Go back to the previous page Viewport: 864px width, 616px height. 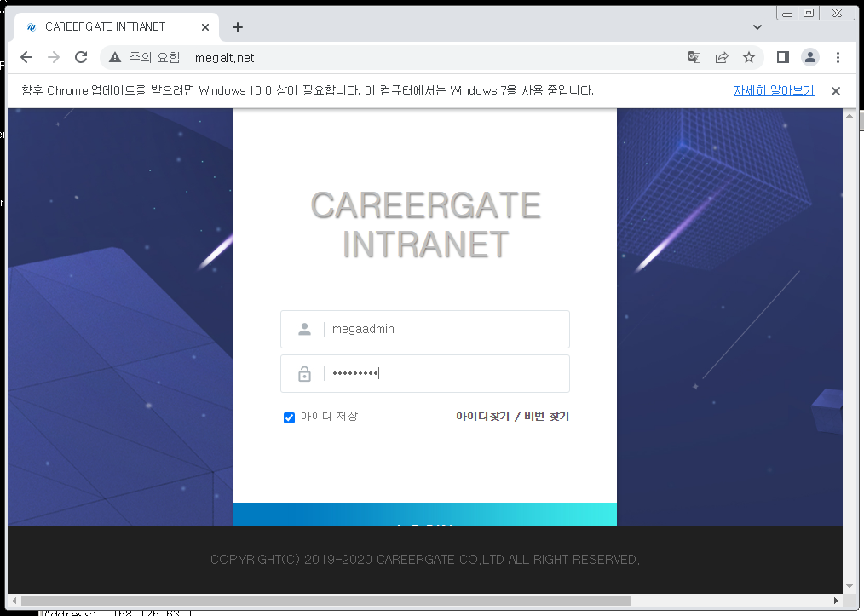26,57
